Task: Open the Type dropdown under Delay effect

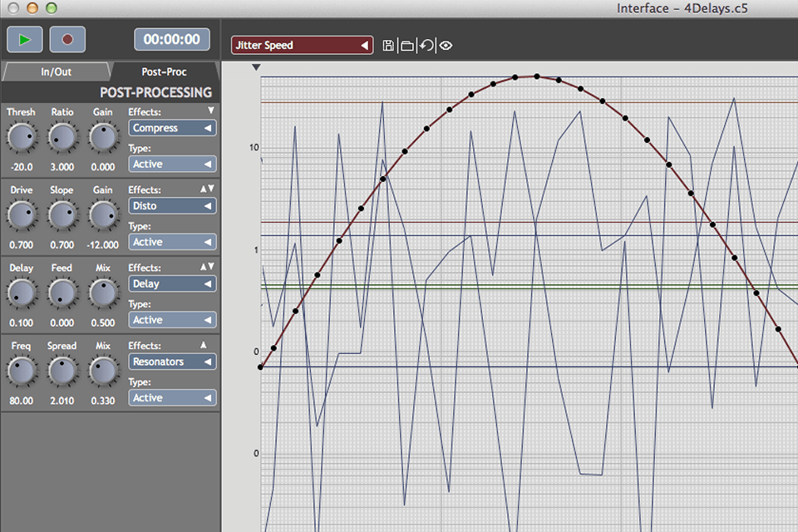Action: point(172,320)
